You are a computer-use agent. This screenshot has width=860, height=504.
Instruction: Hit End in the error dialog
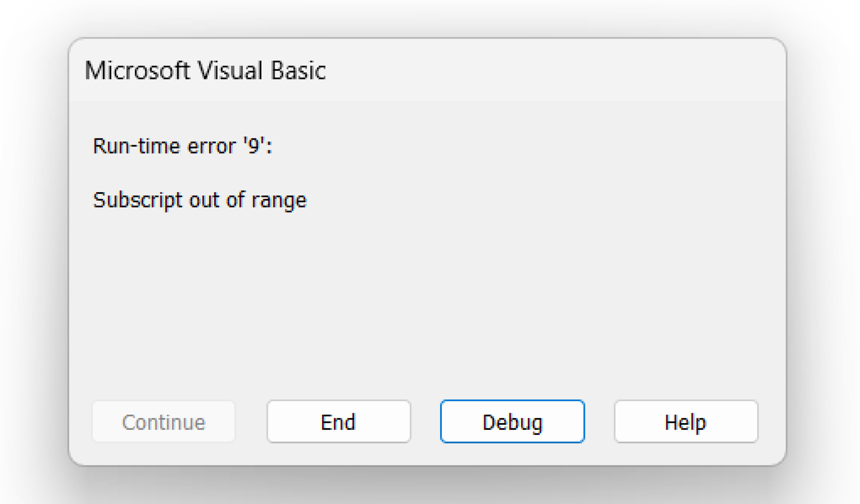[338, 422]
